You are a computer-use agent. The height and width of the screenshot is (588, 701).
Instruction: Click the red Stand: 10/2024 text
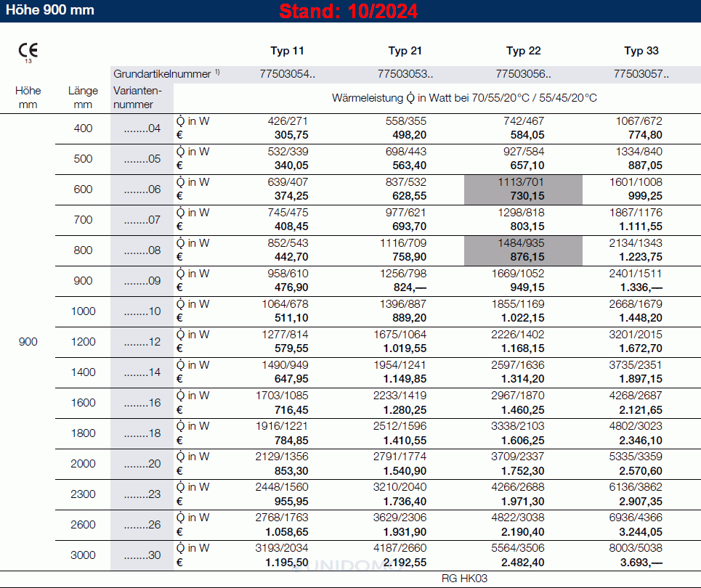(349, 12)
